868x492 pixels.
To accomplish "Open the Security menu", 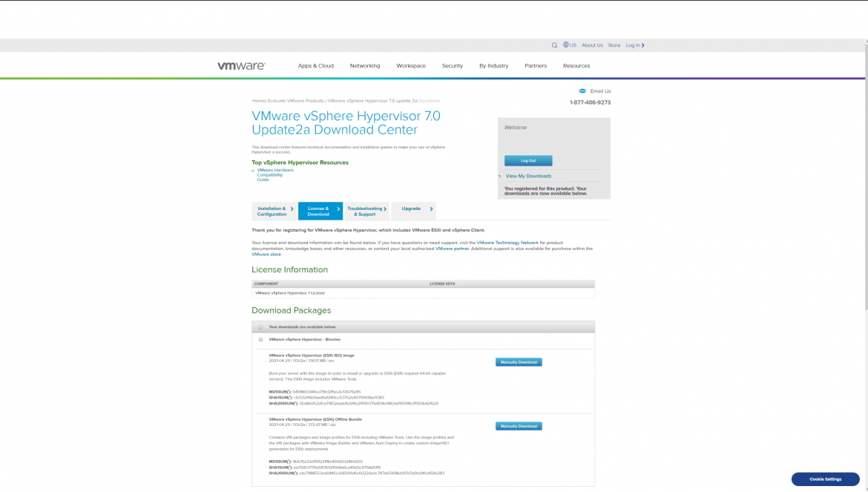I will pyautogui.click(x=453, y=66).
